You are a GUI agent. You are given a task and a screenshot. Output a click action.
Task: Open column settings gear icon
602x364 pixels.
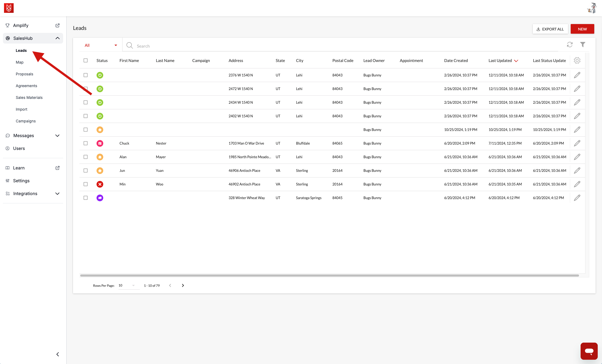[577, 60]
